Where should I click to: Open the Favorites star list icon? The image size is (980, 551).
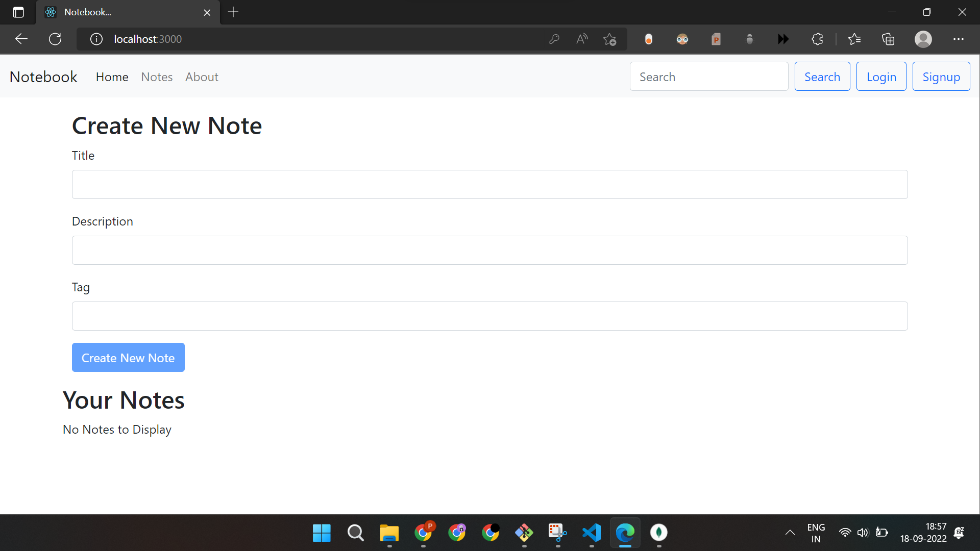click(855, 39)
